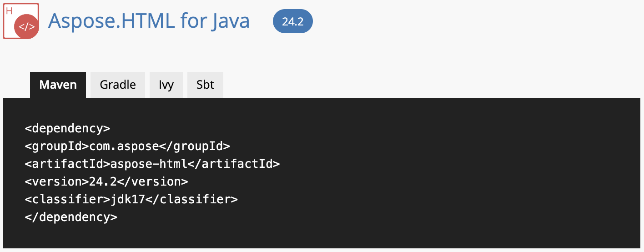Click the 24.2 value inside version tag
Screen dimensions: 644x252
[x=103, y=181]
